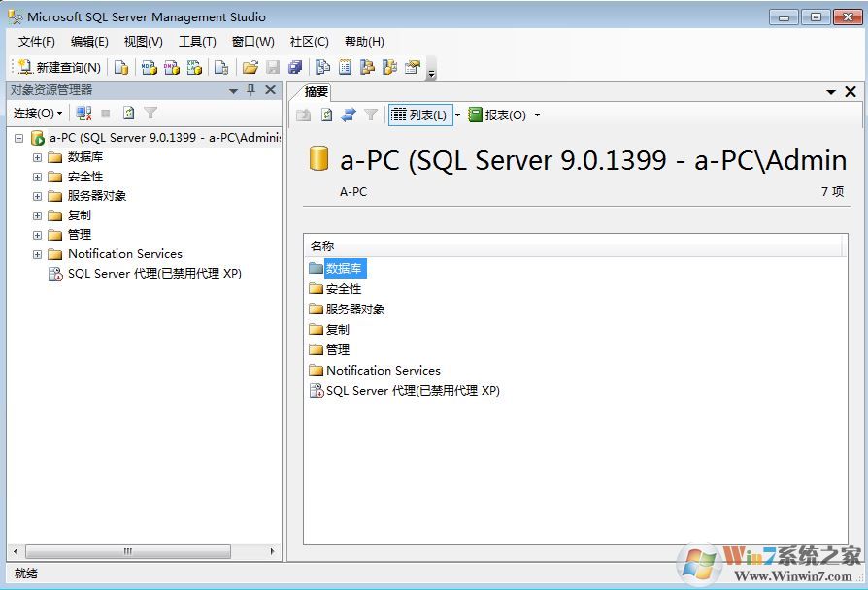This screenshot has height=590, width=868.
Task: Click Notification Services in summary list
Action: (383, 370)
